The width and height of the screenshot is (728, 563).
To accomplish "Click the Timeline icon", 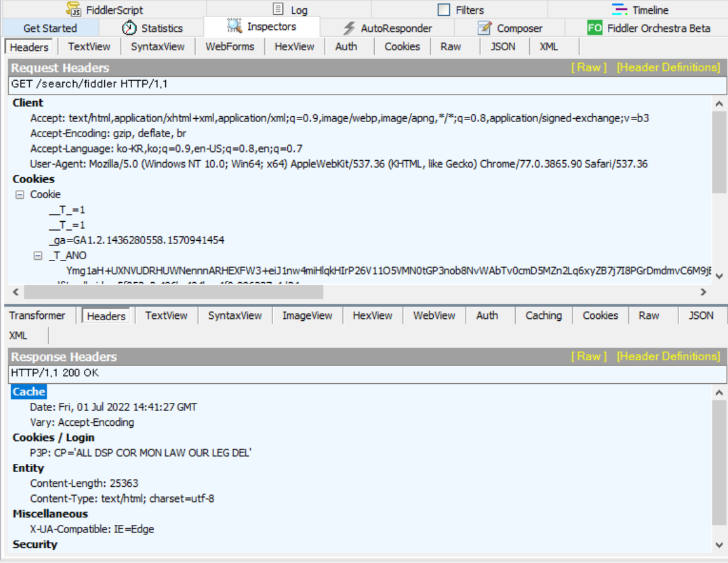I will click(x=619, y=10).
